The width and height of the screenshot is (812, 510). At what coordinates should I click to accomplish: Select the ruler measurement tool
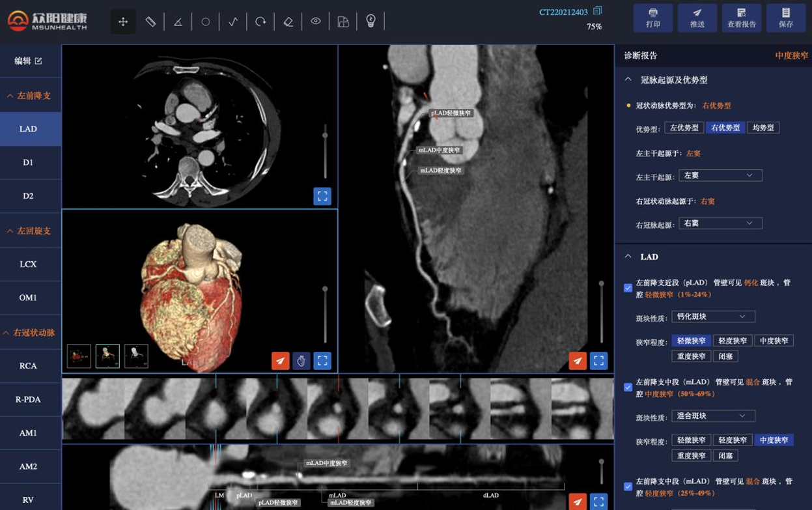(150, 21)
